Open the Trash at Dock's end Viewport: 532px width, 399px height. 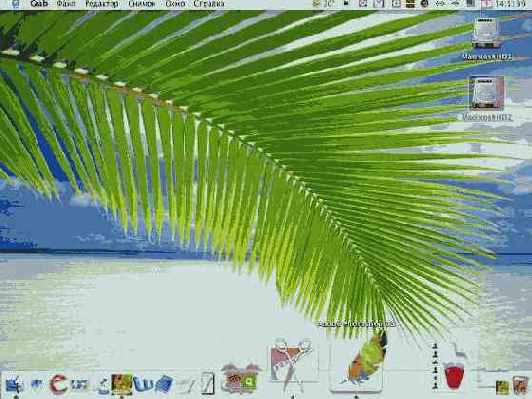(x=520, y=386)
